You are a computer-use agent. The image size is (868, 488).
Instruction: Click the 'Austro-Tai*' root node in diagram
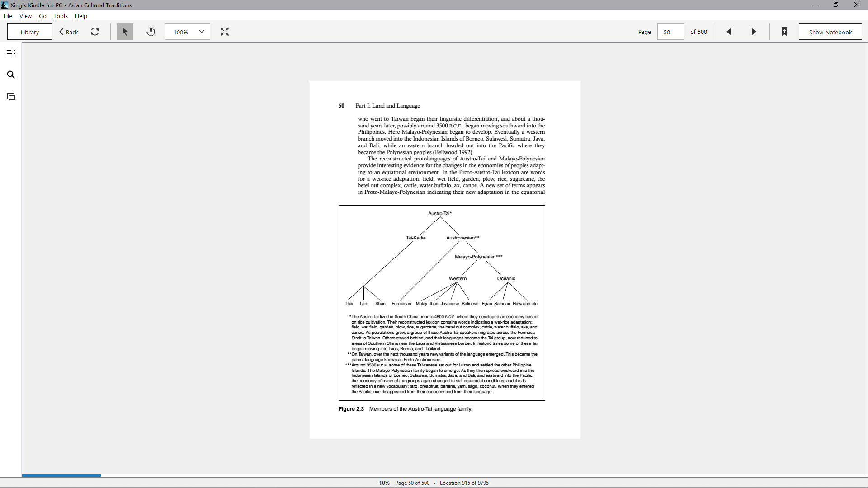click(440, 213)
